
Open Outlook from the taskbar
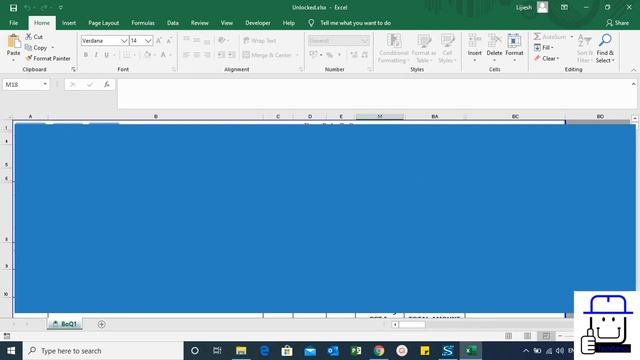[333, 351]
